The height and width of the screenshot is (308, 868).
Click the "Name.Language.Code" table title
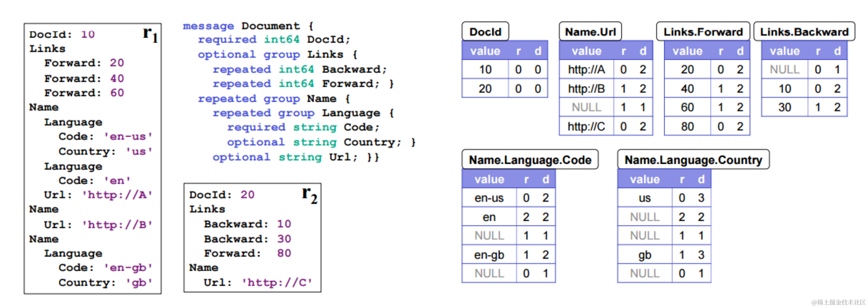pyautogui.click(x=530, y=159)
